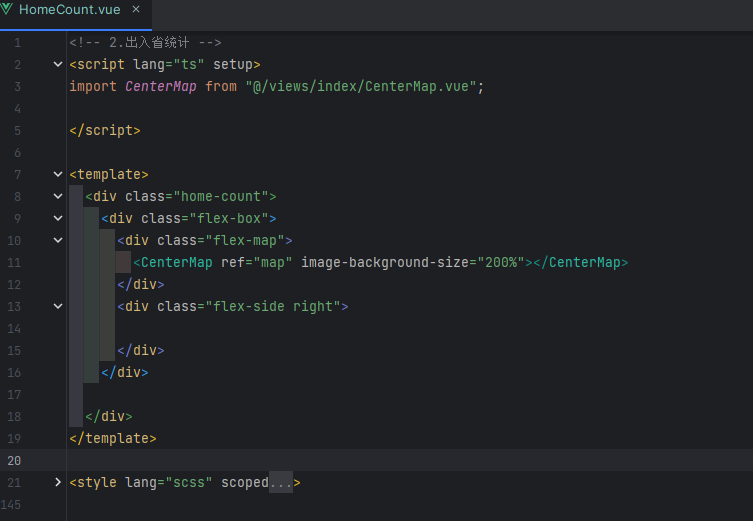The image size is (753, 521).
Task: Click line number 11 in the gutter
Action: (14, 263)
